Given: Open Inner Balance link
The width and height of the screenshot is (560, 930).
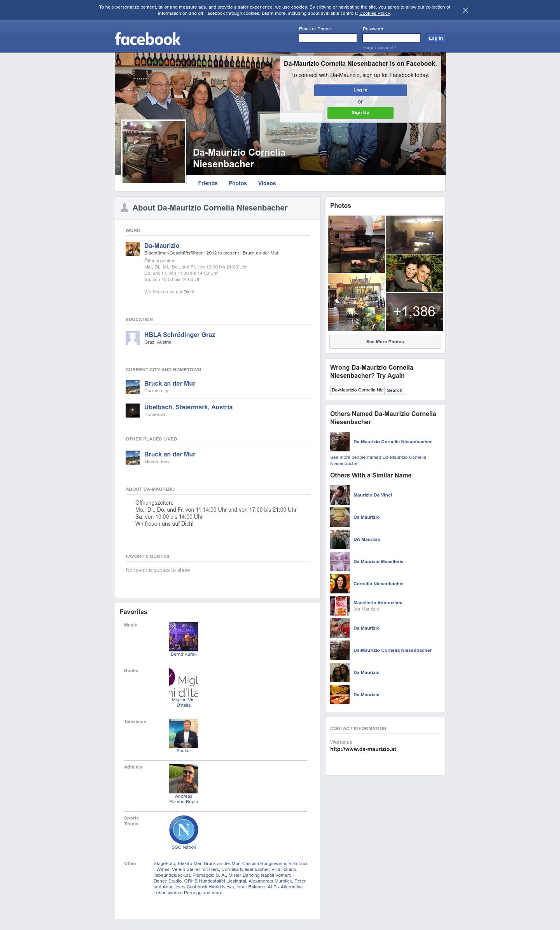Looking at the screenshot, I should click(250, 887).
